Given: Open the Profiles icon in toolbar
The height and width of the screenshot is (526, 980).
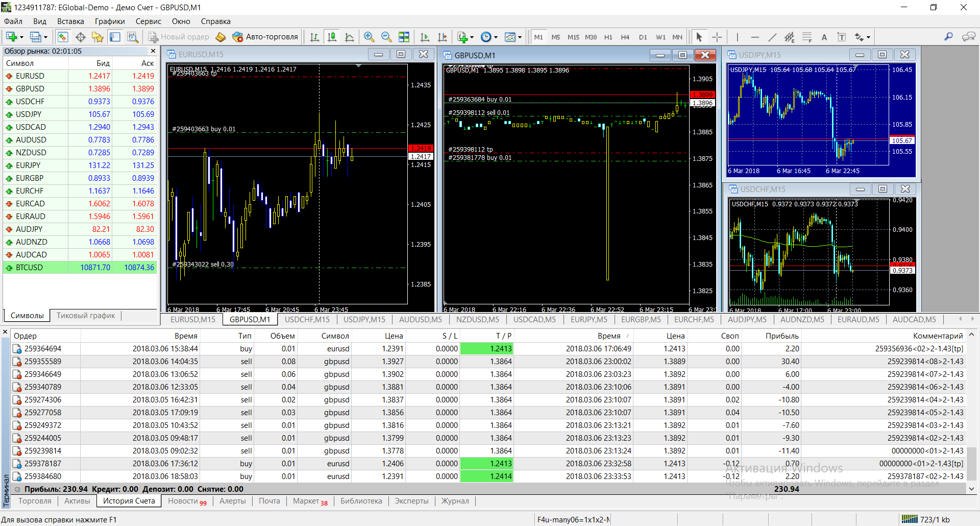Looking at the screenshot, I should tap(35, 37).
